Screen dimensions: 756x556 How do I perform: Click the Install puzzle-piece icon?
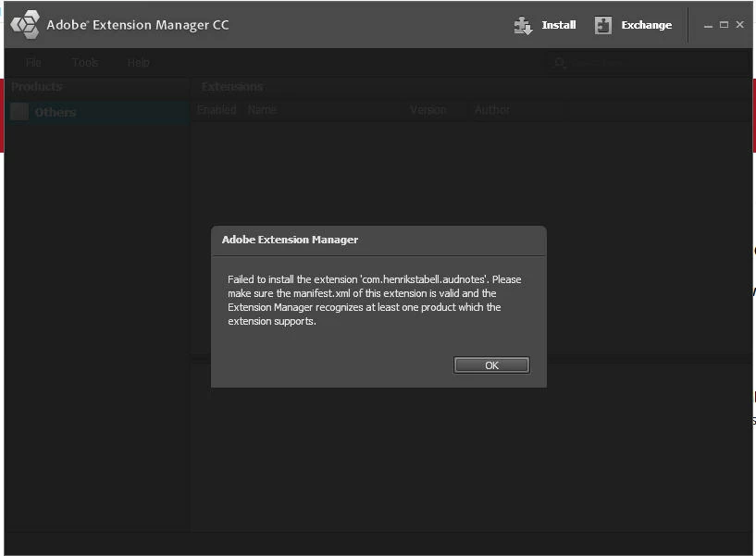coord(523,25)
